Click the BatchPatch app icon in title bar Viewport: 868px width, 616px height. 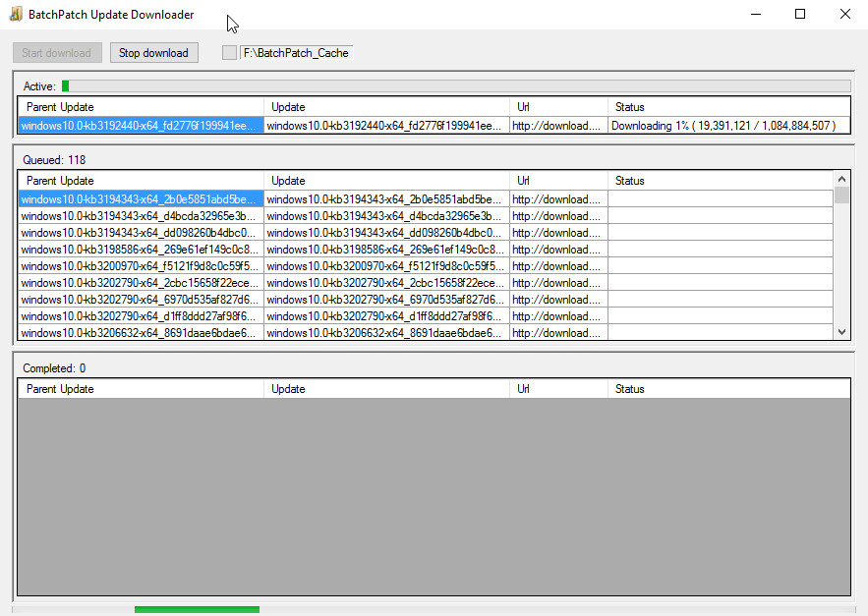point(16,14)
